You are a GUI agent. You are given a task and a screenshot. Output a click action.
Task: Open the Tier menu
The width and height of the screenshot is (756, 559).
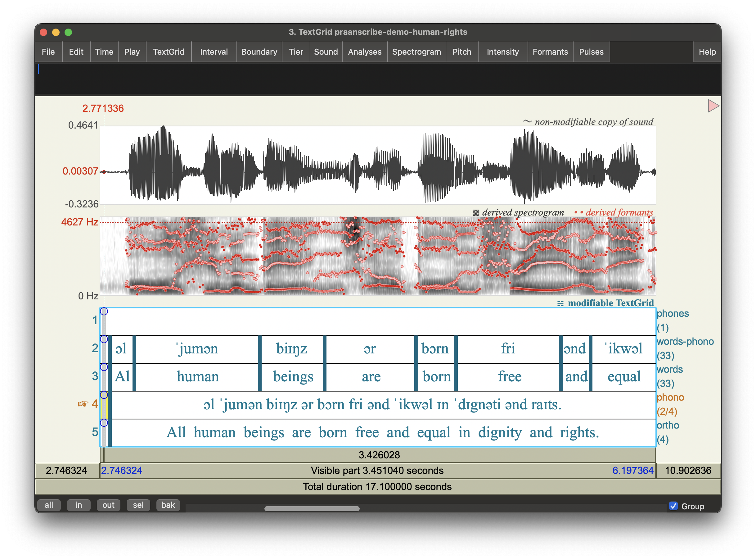click(x=295, y=52)
